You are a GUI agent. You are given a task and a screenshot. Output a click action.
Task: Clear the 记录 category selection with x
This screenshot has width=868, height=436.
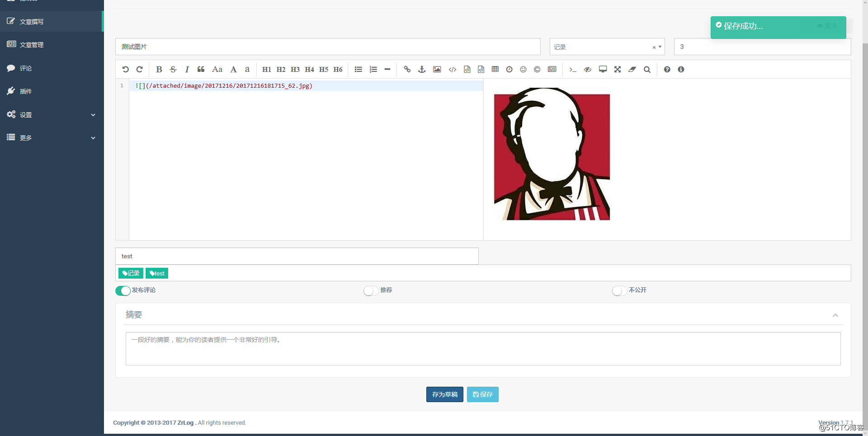(654, 47)
